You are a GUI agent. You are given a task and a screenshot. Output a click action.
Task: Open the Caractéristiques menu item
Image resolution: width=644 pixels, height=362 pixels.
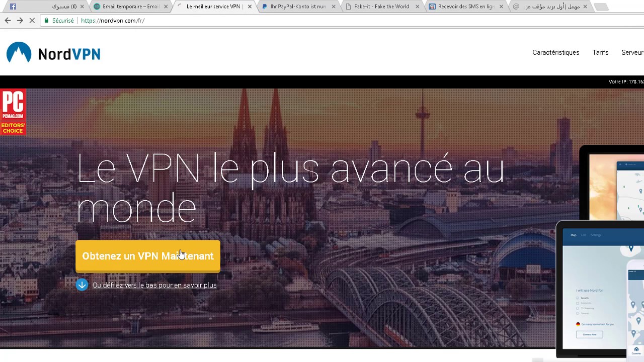[556, 52]
